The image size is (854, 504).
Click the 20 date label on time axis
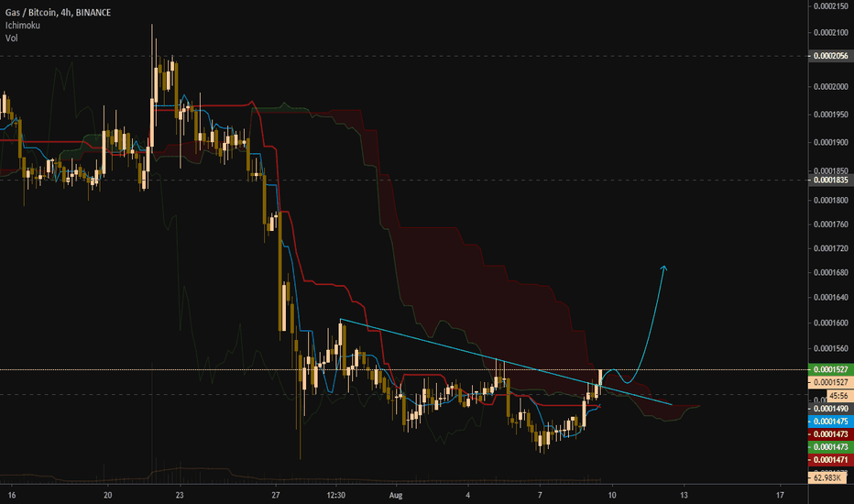[108, 495]
